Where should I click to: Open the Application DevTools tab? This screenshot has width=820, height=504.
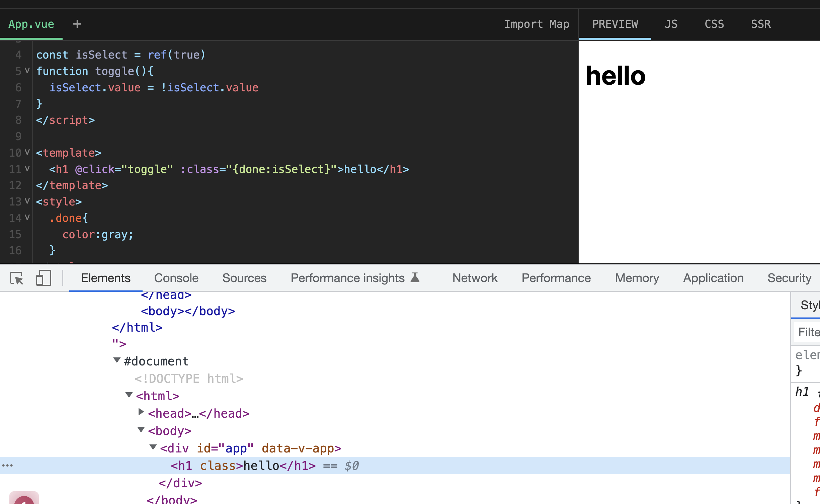[713, 278]
